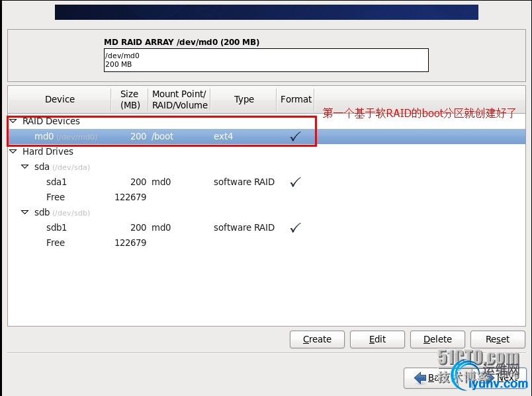
Task: Sort by the Type column header
Action: [x=244, y=99]
